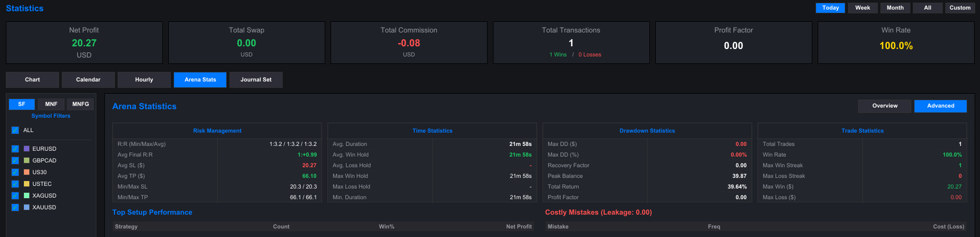The image size is (980, 237).
Task: Click the Costly Mistakes heading
Action: [x=598, y=213]
